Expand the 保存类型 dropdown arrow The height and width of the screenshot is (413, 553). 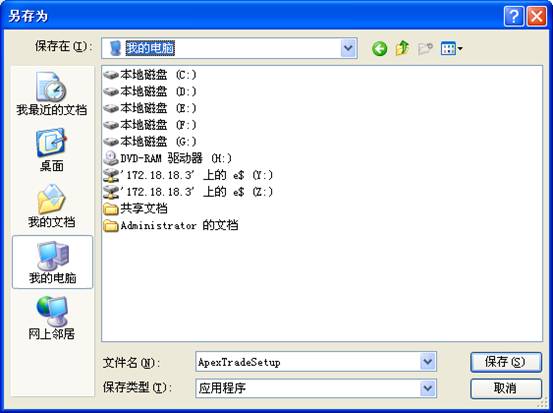click(x=428, y=388)
